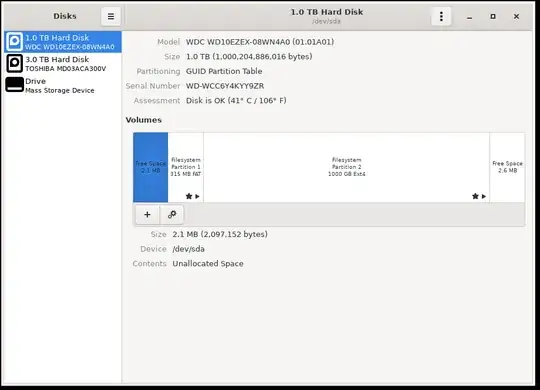This screenshot has height=390, width=540.
Task: Click the volume size 2.1 MB (2,097,152 bytes)
Action: (220, 234)
